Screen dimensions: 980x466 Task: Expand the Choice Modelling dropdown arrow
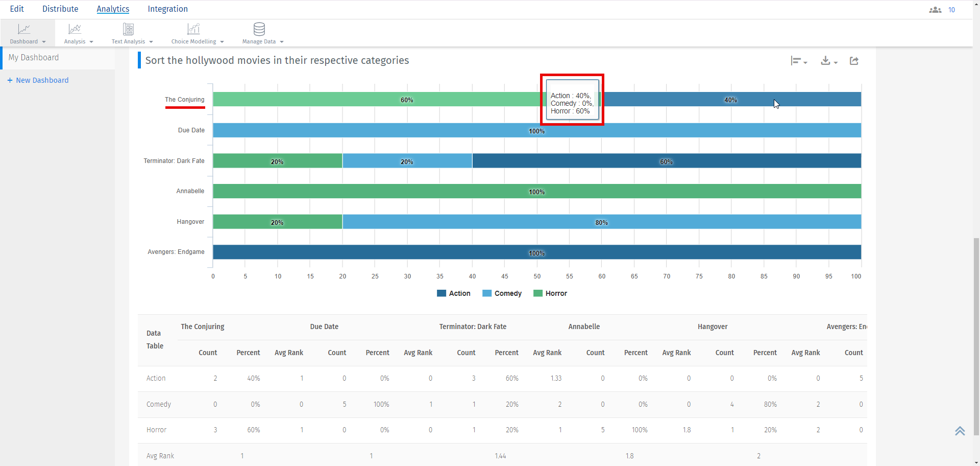[222, 42]
